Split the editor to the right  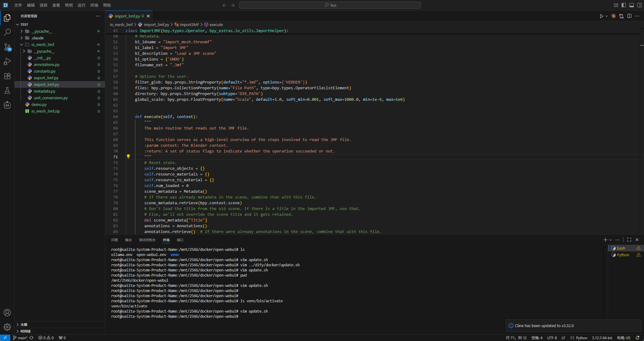coord(629,16)
